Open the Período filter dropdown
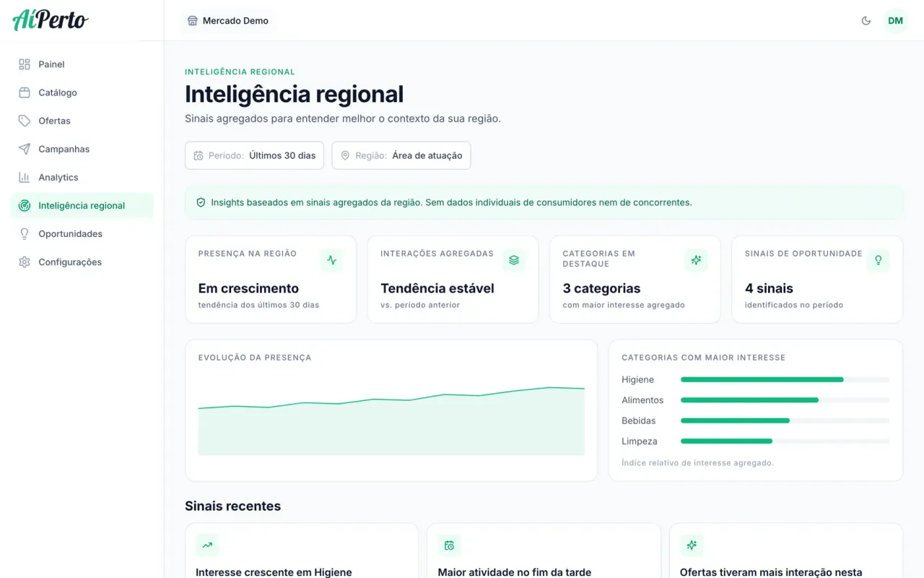 (x=254, y=155)
